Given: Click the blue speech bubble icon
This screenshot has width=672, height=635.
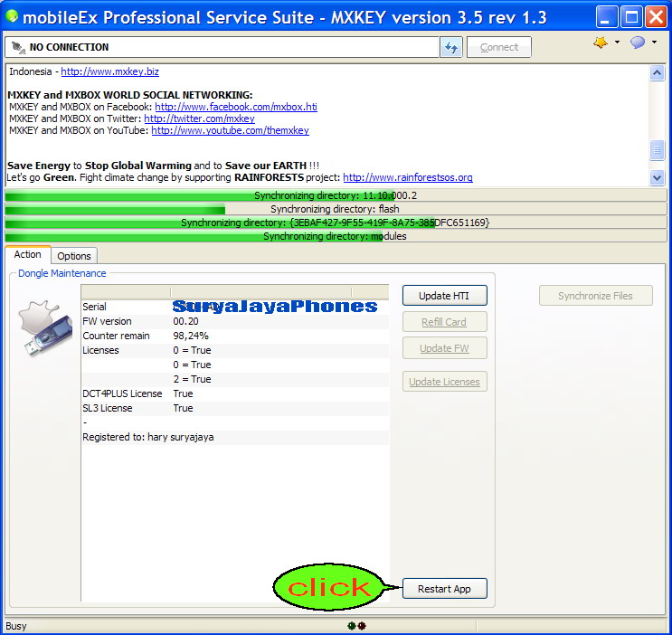Looking at the screenshot, I should coord(638,42).
